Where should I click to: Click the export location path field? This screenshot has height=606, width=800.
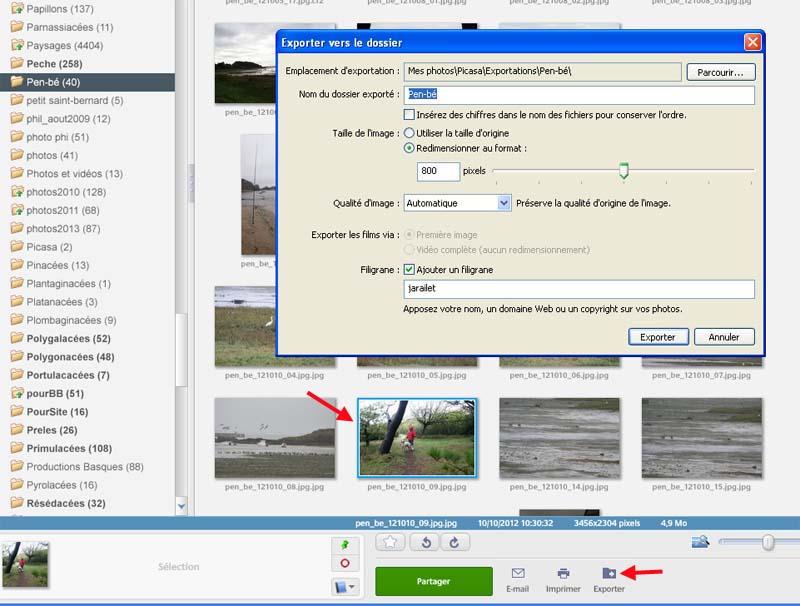[542, 71]
